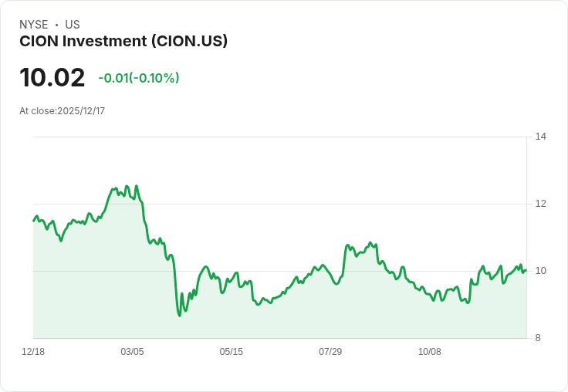Click the -0.01(-0.10%) price change text
Image resolution: width=568 pixels, height=392 pixels.
click(139, 78)
